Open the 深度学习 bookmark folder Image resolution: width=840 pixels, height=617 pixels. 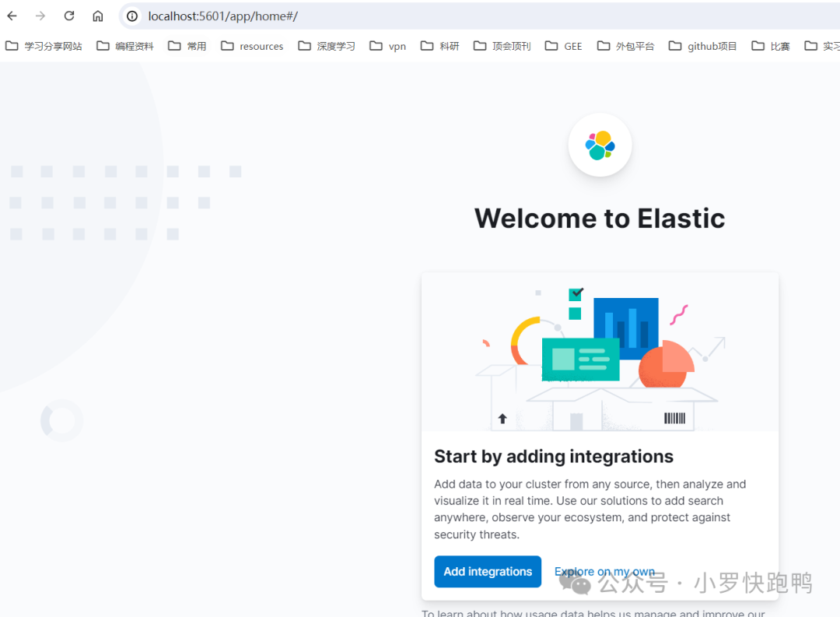click(x=326, y=46)
